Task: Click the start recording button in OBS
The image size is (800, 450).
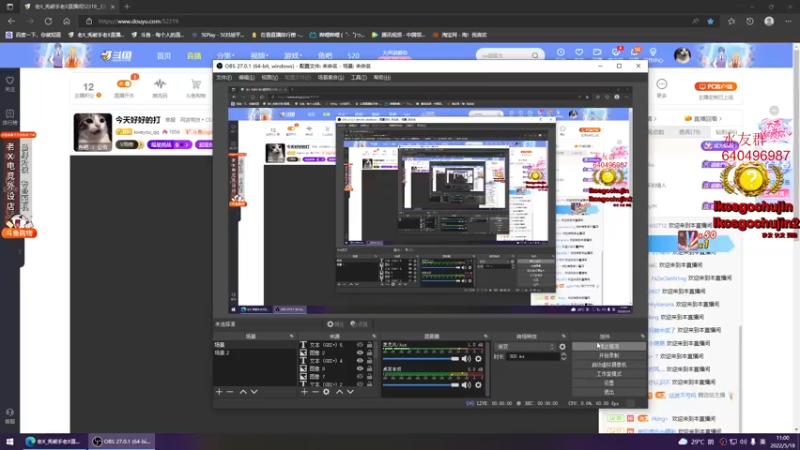Action: coord(609,356)
